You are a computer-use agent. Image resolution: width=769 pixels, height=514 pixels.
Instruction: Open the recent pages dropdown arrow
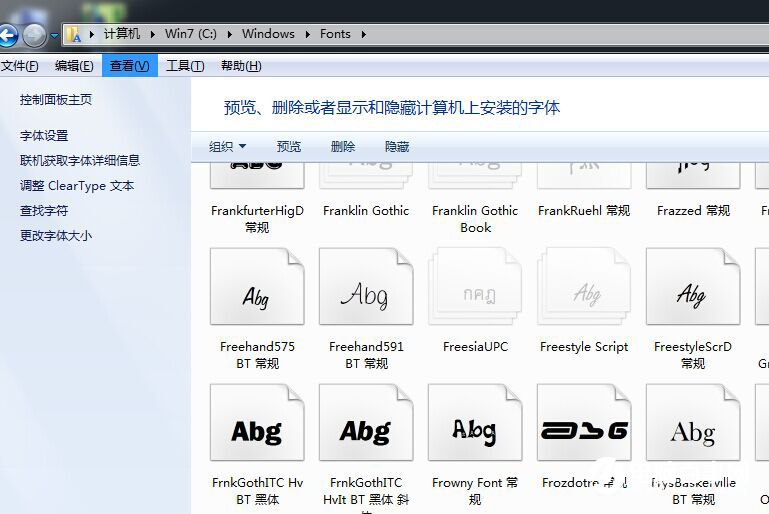click(54, 36)
